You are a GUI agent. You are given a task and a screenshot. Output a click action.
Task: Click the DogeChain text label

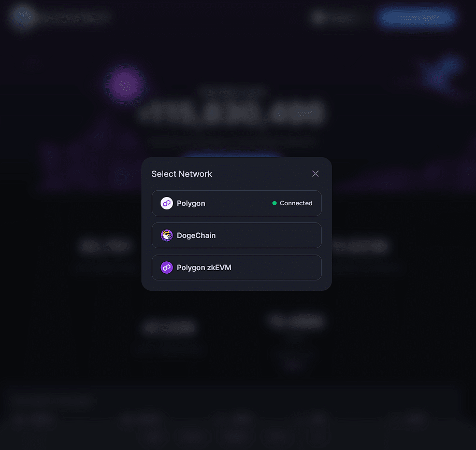pyautogui.click(x=196, y=235)
